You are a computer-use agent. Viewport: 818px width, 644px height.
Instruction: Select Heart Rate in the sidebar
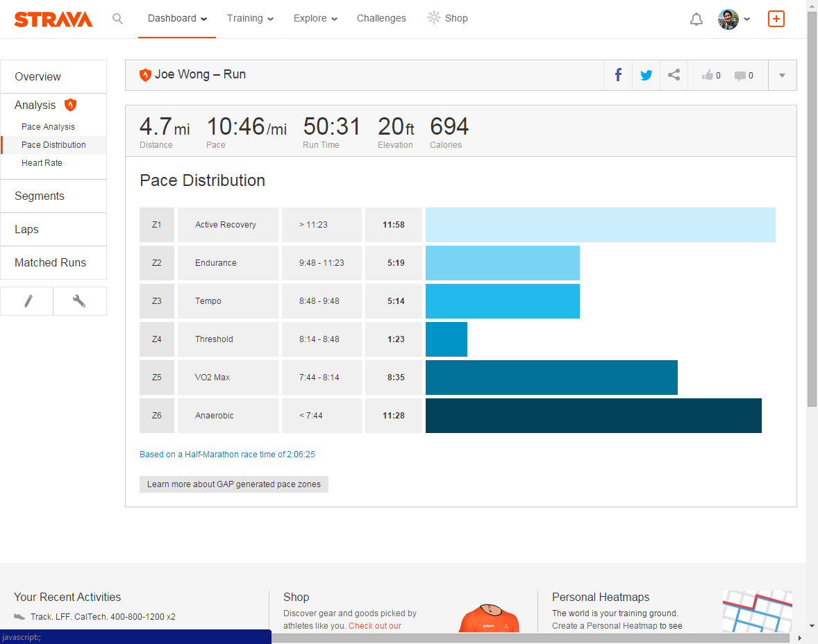42,163
